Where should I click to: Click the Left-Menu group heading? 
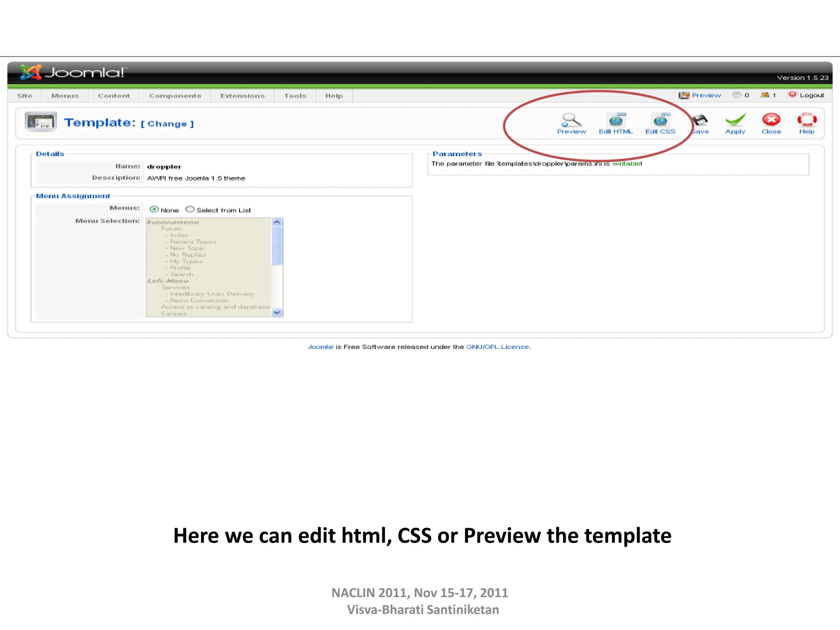(x=168, y=281)
